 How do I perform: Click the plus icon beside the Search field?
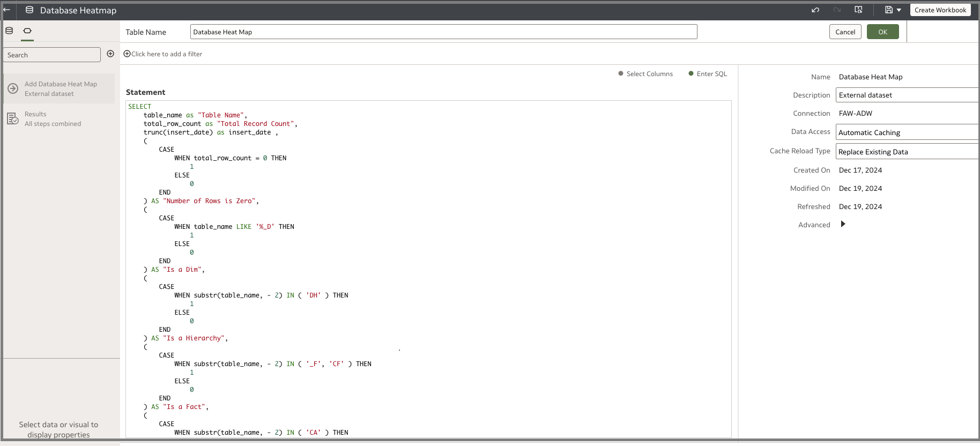coord(110,54)
